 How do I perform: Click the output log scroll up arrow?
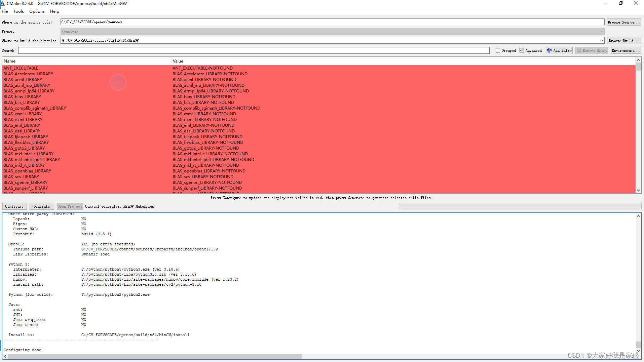coord(638,216)
